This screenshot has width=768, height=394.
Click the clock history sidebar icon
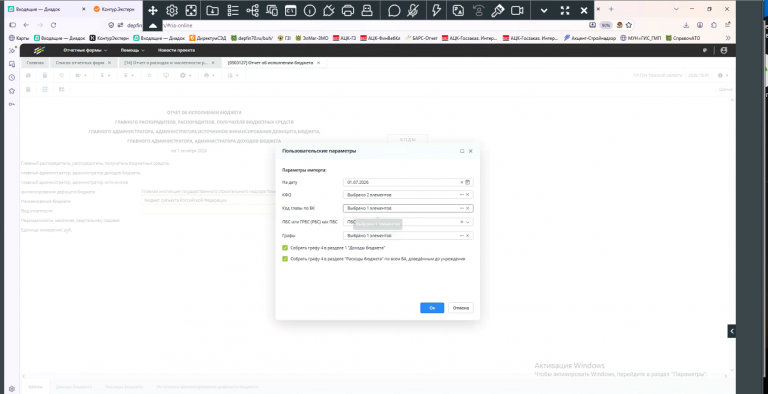coord(12,77)
